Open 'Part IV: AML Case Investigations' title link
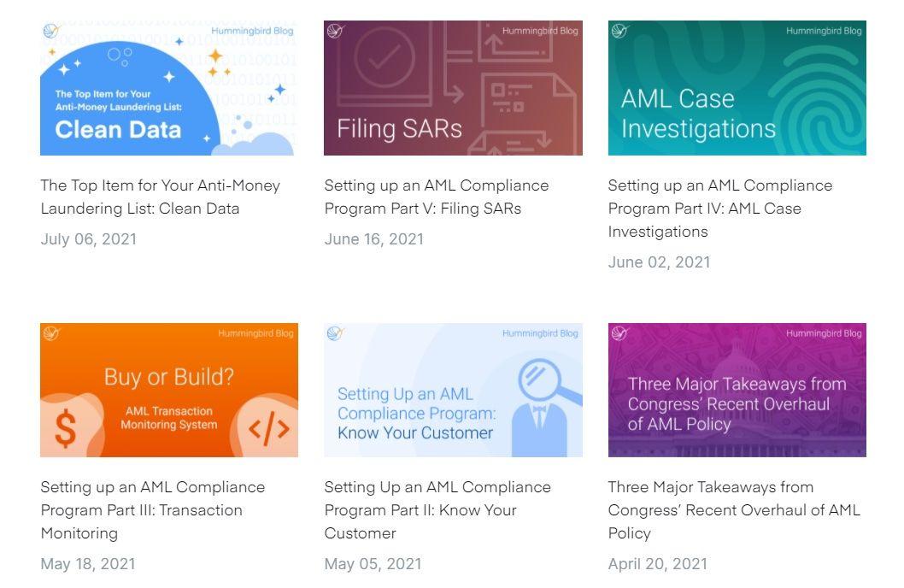 click(x=720, y=208)
